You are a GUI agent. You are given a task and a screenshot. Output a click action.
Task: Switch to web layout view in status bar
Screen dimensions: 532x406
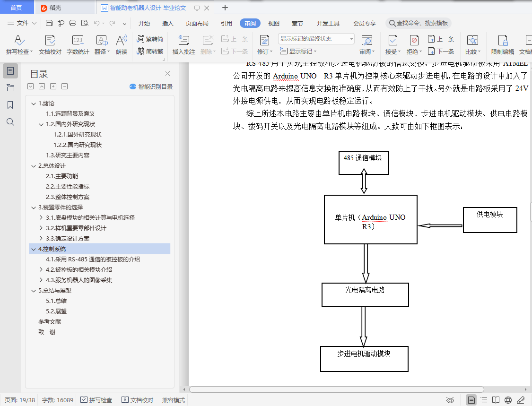(508, 400)
